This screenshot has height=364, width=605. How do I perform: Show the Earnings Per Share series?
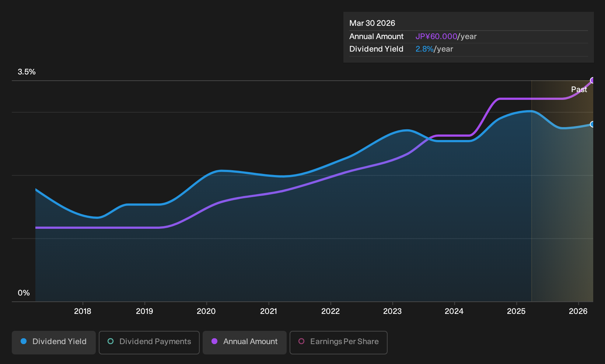pos(339,342)
